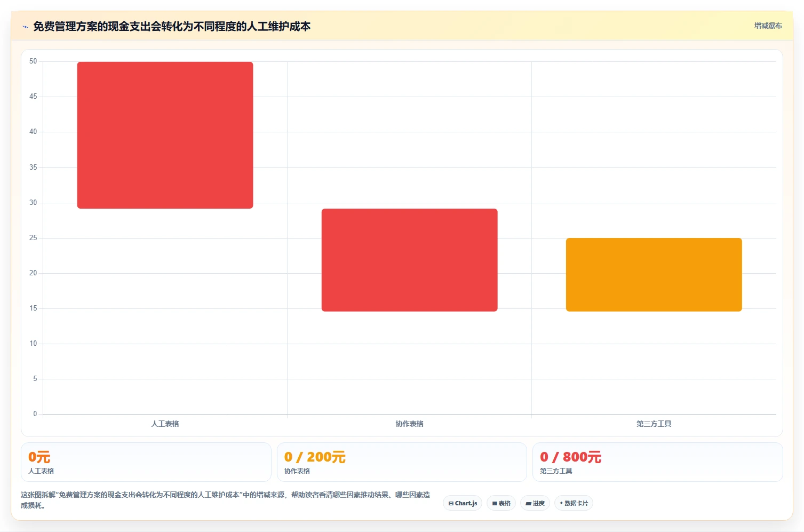
Task: Click the y-axis value 35
Action: pos(33,168)
